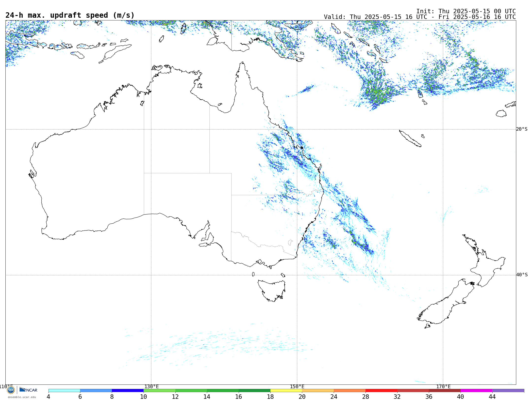Click the purple above-44 colorbar swatch
Image resolution: width=532 pixels, height=400 pixels.
click(x=508, y=391)
